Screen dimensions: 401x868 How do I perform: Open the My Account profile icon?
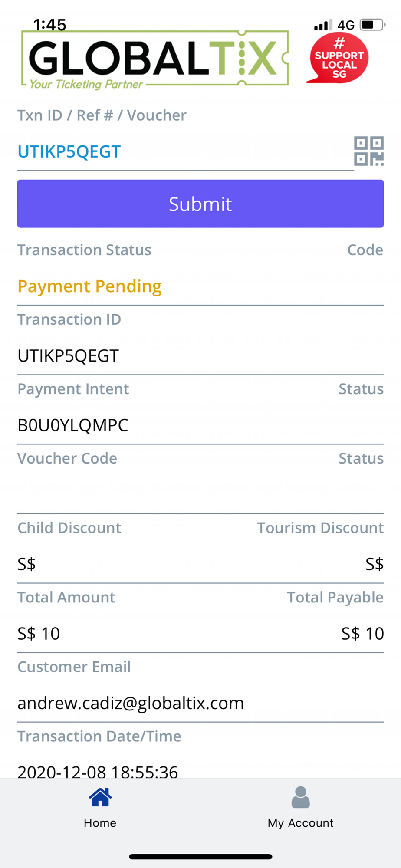pyautogui.click(x=301, y=797)
